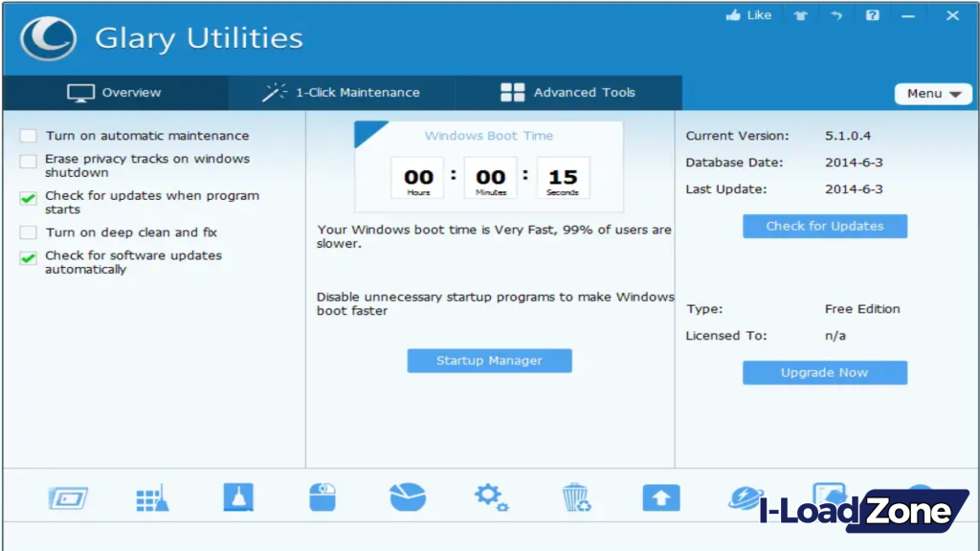980x551 pixels.
Task: Open the first monitor-style tool icon in bottom toolbar
Action: coord(68,496)
